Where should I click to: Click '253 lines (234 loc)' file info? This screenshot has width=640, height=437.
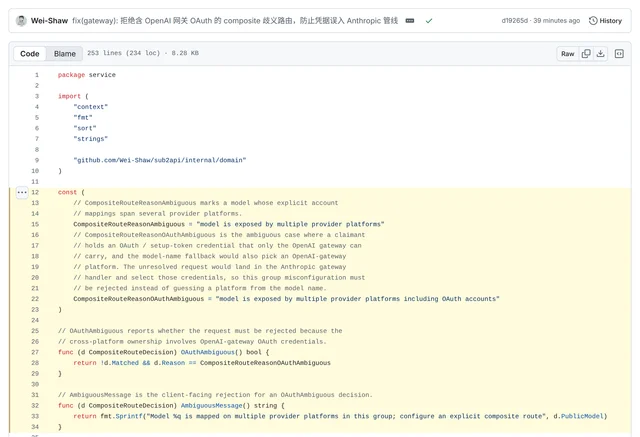point(124,53)
